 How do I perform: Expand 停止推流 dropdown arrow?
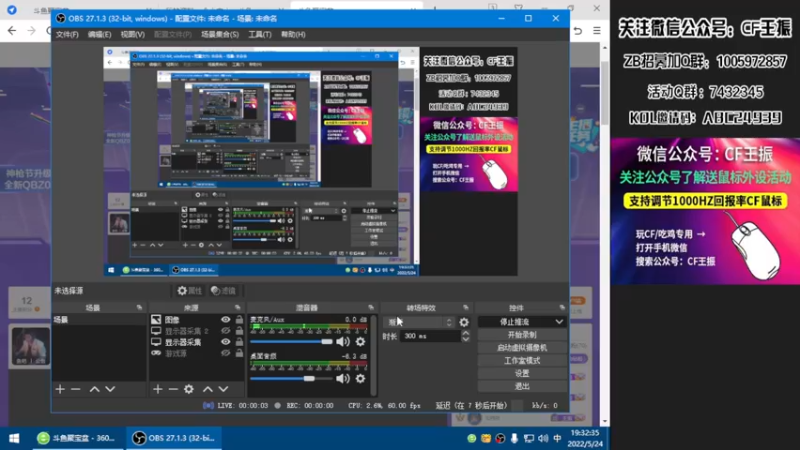559,322
